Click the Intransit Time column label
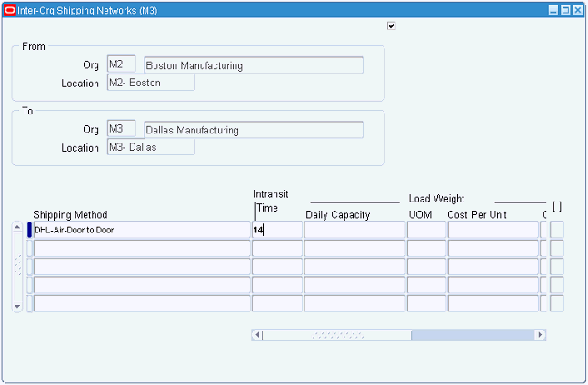 point(271,201)
